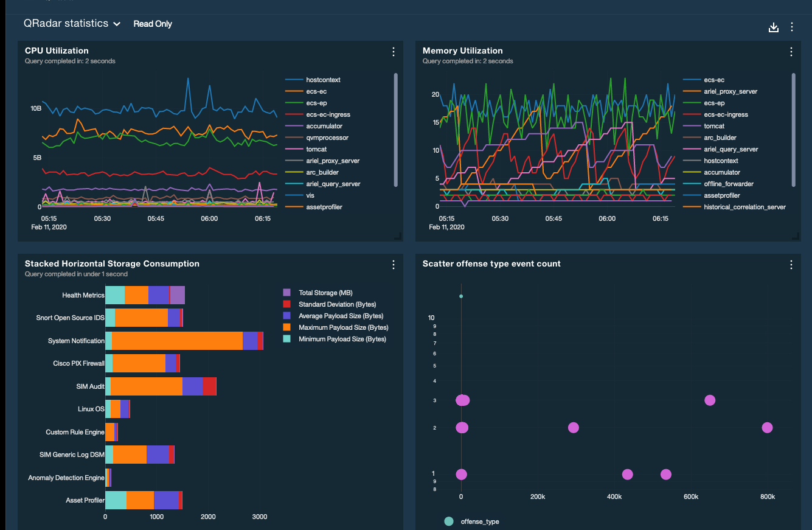The image size is (812, 530).
Task: Toggle the hostcontext series in CPU legend
Action: coord(322,80)
